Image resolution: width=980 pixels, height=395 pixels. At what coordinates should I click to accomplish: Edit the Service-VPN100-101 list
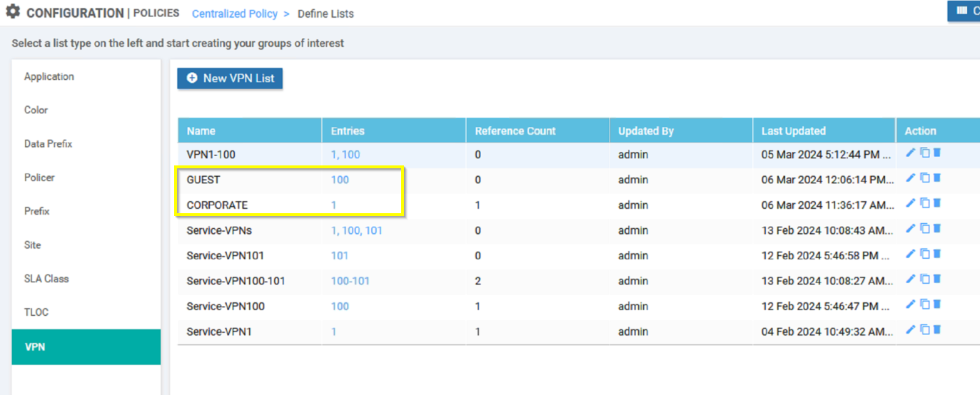[910, 279]
